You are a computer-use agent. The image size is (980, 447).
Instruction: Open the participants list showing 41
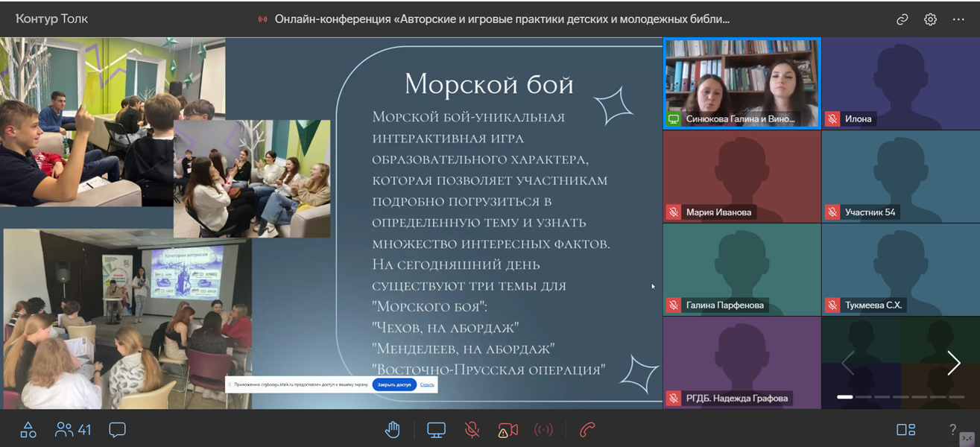tap(73, 430)
